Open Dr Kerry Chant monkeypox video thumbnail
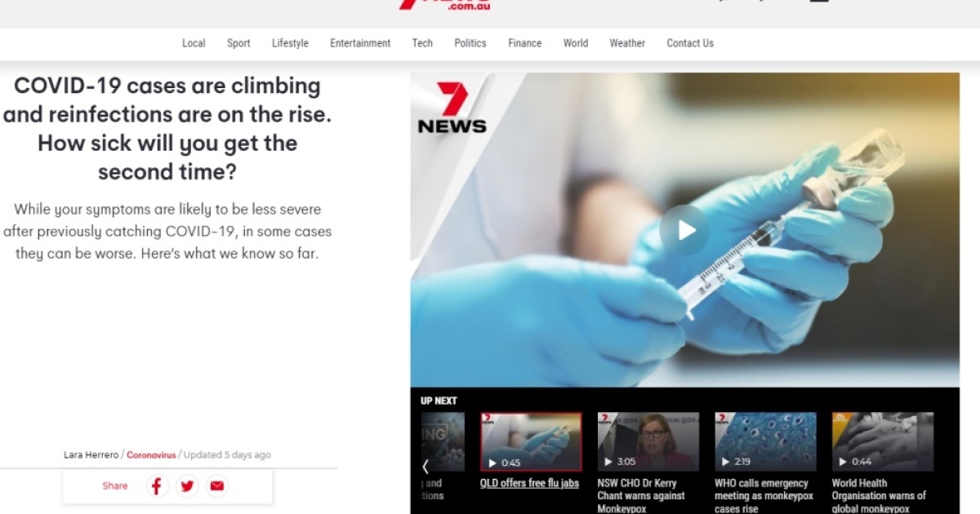 (648, 441)
